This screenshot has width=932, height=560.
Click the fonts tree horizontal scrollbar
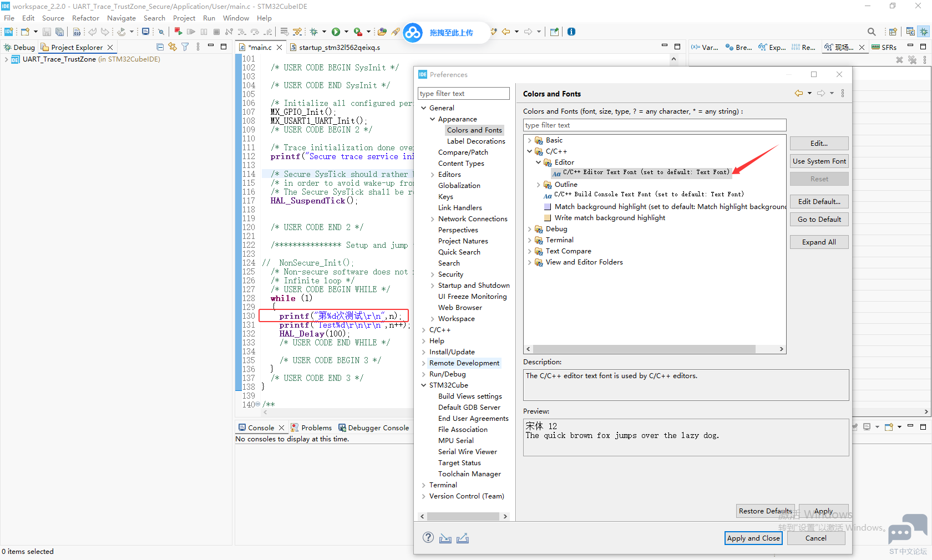[x=644, y=349]
